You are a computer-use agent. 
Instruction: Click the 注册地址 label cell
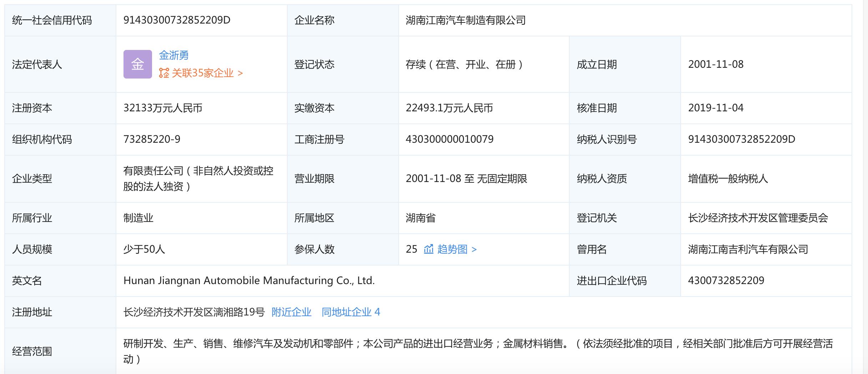coord(60,312)
